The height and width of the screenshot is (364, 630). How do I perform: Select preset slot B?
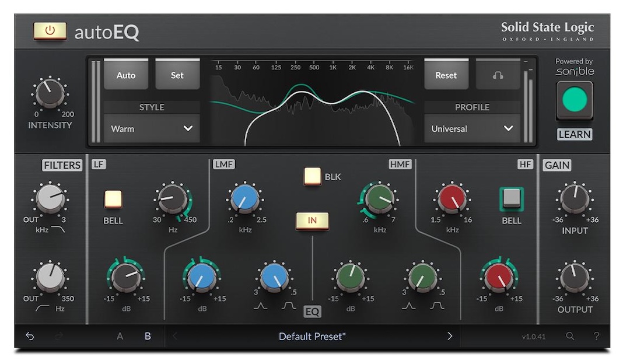coord(148,337)
